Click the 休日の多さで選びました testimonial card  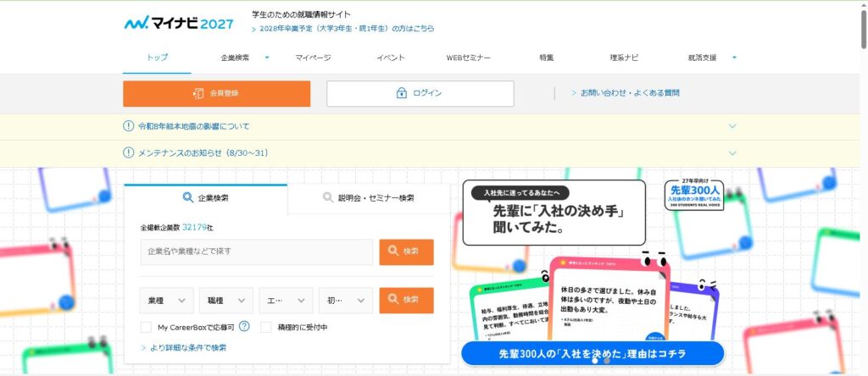point(609,299)
